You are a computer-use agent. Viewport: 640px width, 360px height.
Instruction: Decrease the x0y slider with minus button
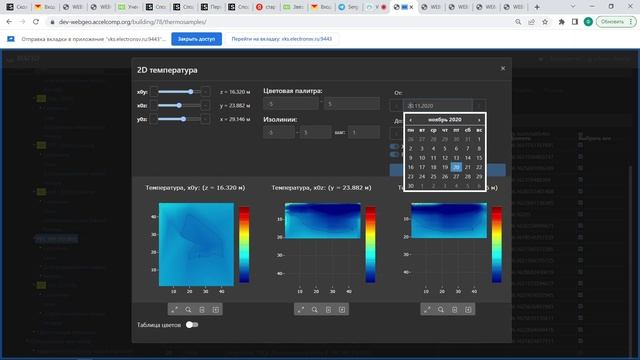point(153,92)
